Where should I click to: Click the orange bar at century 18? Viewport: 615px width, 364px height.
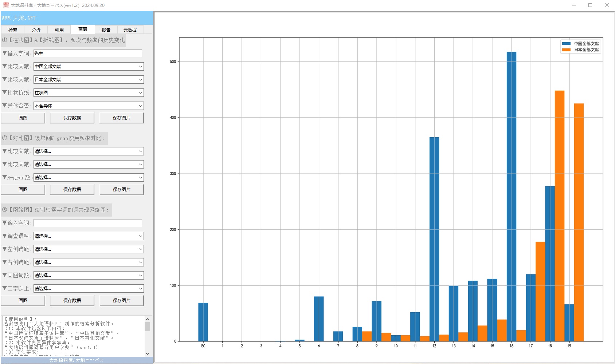click(560, 216)
